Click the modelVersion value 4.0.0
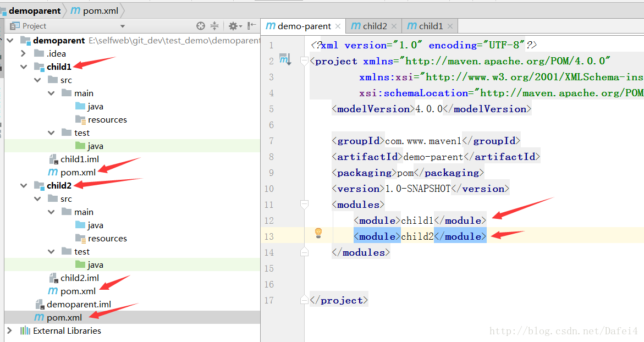 click(429, 109)
